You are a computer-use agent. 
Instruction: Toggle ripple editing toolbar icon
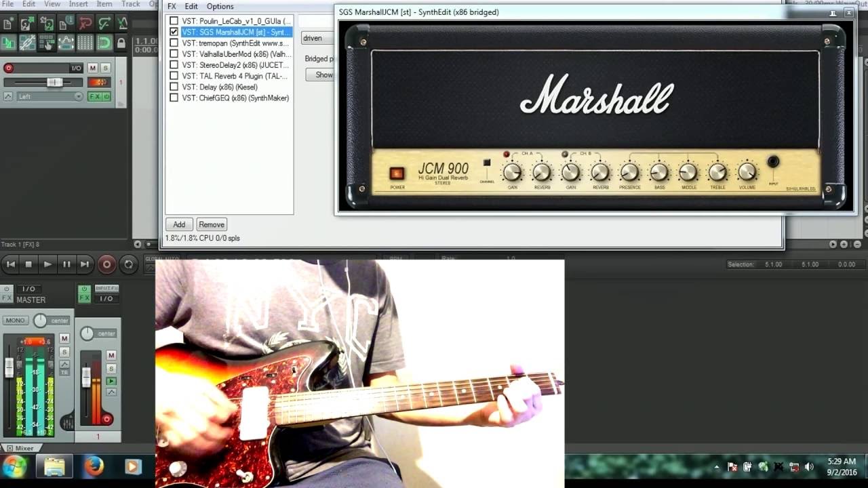point(46,43)
